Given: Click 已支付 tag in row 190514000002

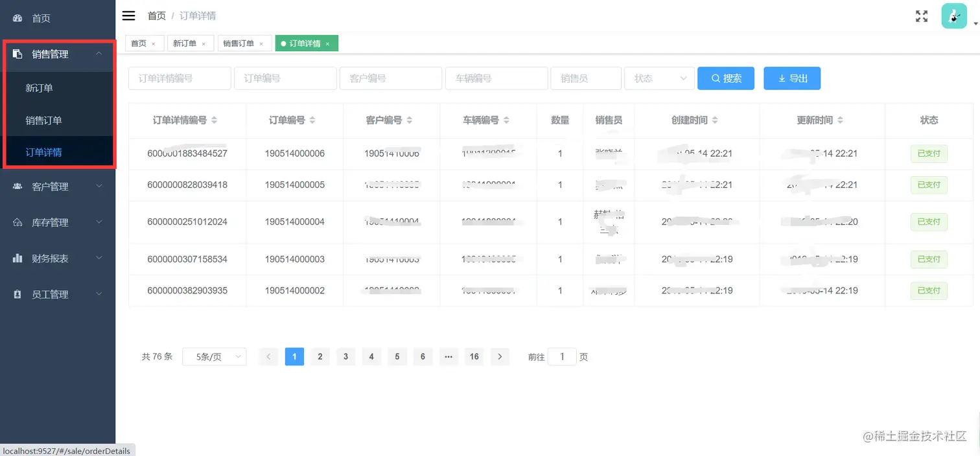Looking at the screenshot, I should [929, 290].
